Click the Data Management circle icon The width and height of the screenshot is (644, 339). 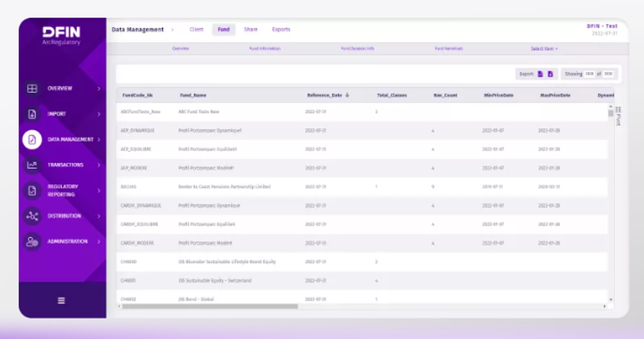pyautogui.click(x=32, y=140)
